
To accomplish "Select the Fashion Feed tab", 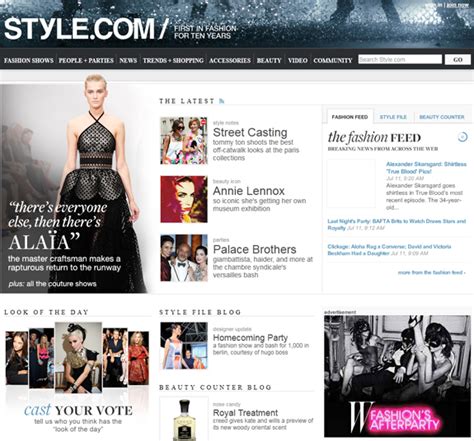I will pyautogui.click(x=350, y=117).
